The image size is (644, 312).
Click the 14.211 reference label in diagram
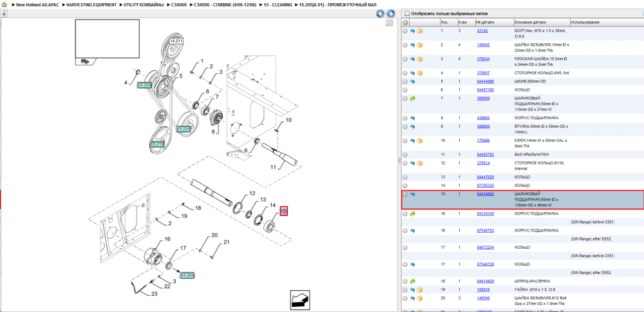[176, 41]
